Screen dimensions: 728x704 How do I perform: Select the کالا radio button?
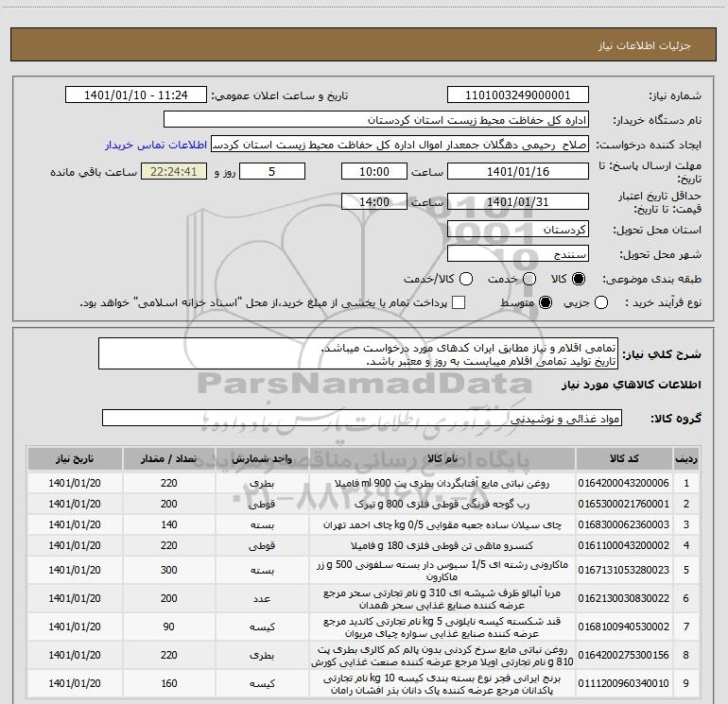[579, 279]
